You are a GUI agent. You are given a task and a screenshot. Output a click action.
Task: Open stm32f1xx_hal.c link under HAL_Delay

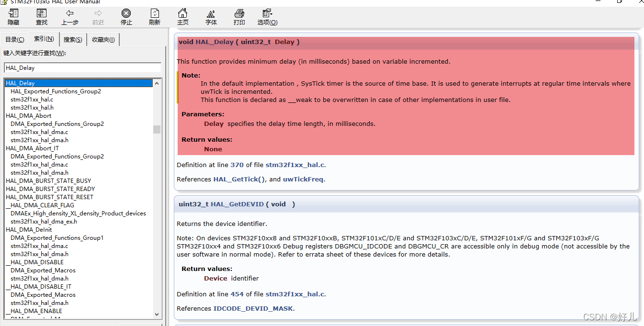295,165
